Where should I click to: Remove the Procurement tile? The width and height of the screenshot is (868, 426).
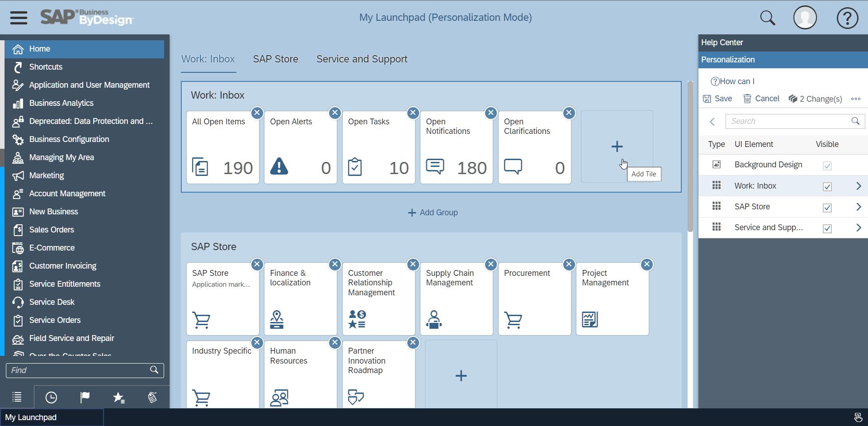[x=569, y=265]
